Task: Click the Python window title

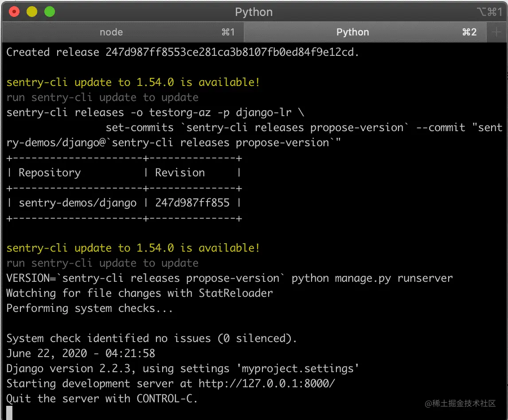Action: tap(254, 12)
